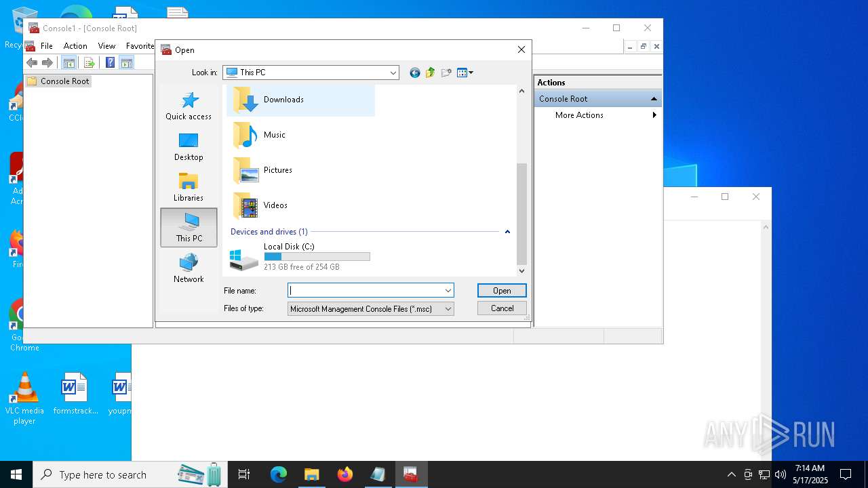Close the Open dialog
The height and width of the screenshot is (488, 868).
[x=521, y=49]
